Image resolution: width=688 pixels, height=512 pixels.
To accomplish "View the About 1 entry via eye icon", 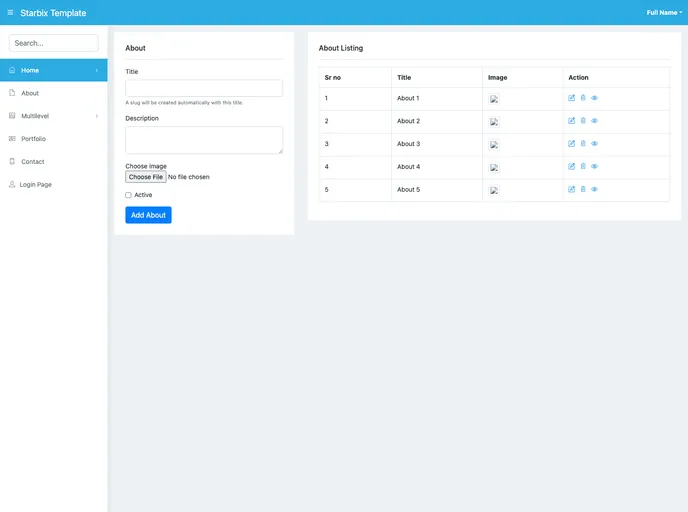I will point(595,98).
